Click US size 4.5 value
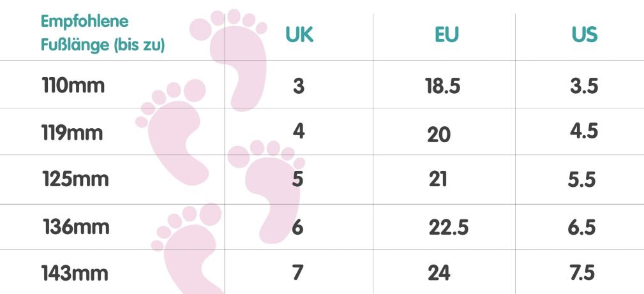Viewport: 644px width, 294px height. coord(583,131)
